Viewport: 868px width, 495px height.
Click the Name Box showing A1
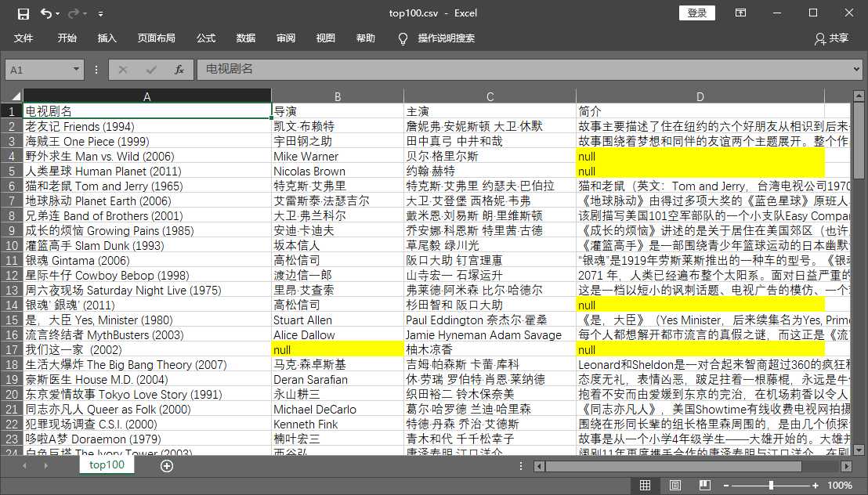point(38,70)
